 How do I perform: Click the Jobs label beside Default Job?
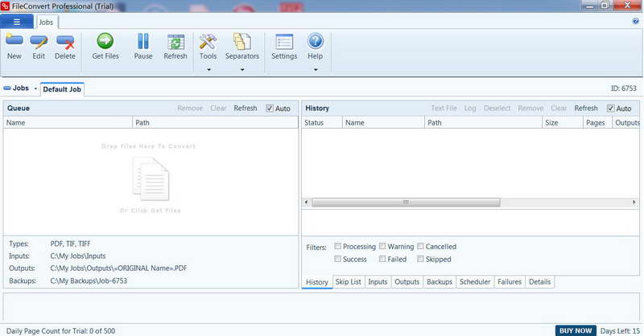pyautogui.click(x=21, y=88)
